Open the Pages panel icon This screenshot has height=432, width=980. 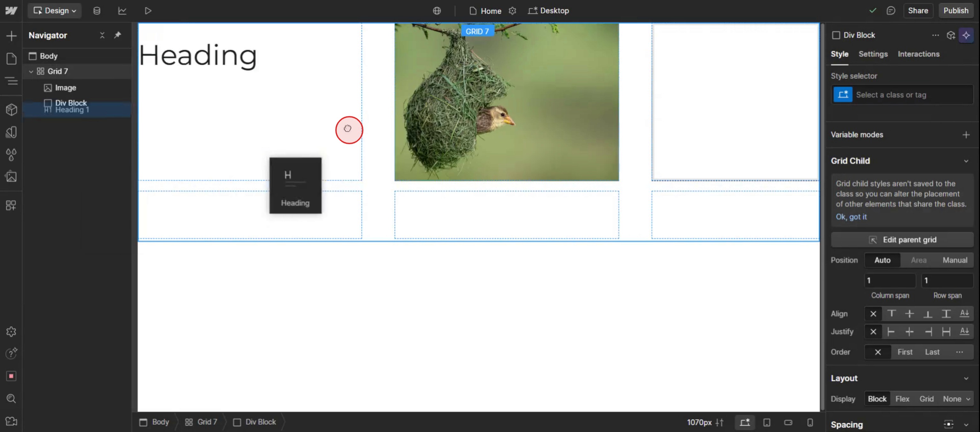click(11, 58)
